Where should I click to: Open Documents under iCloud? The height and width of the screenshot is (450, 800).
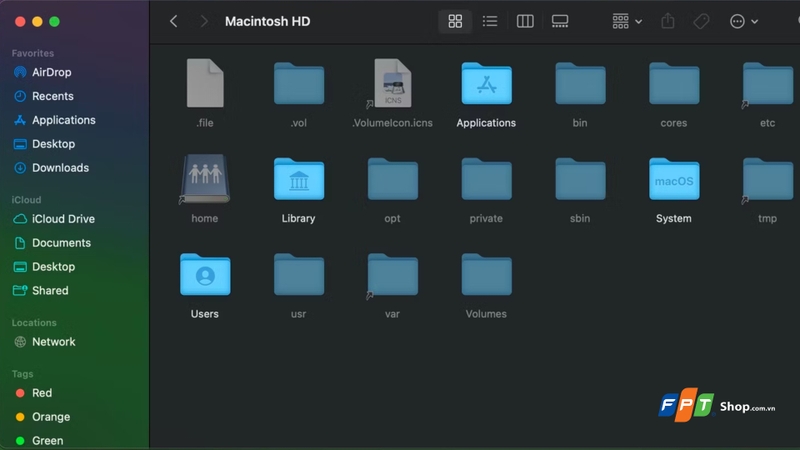coord(52,243)
